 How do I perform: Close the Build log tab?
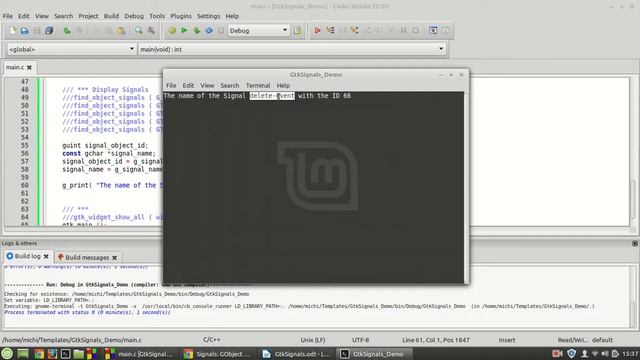click(x=46, y=256)
